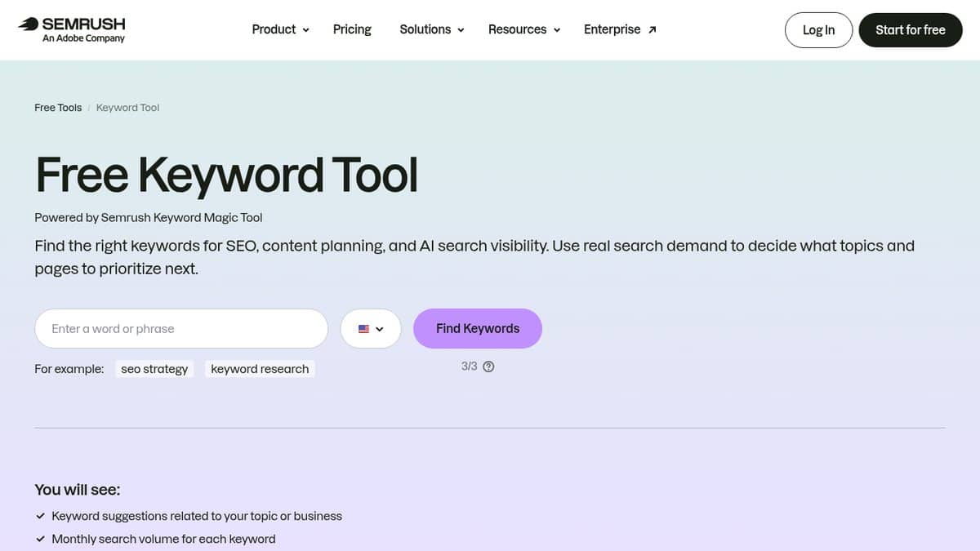Open the Pricing page

[352, 29]
